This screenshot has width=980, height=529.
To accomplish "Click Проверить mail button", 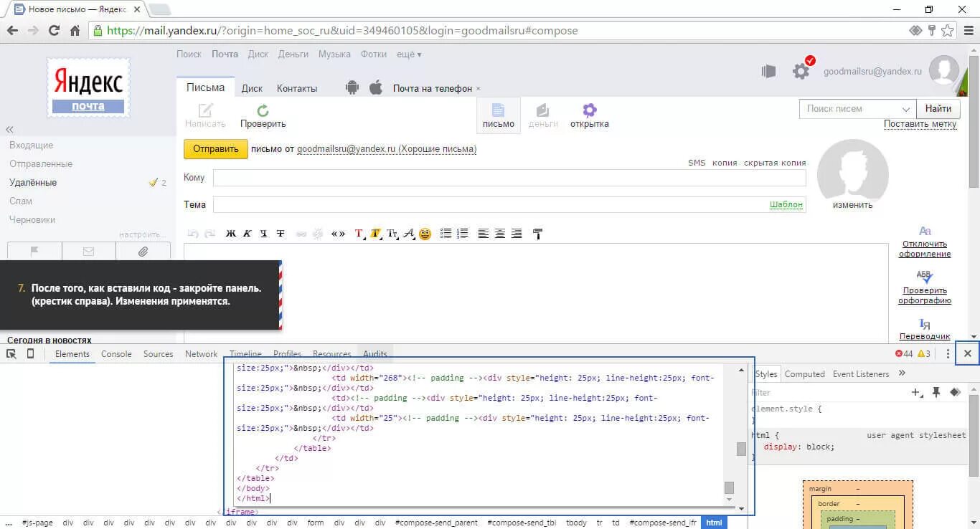I will 263,115.
